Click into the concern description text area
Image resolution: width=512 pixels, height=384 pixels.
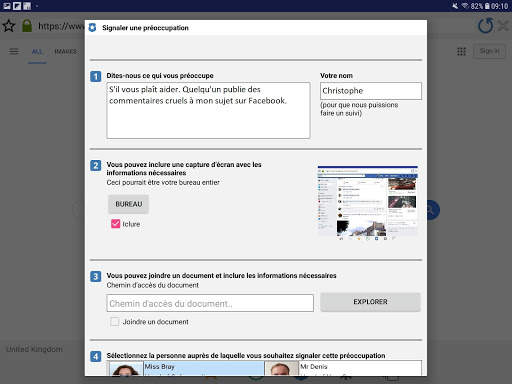[208, 110]
